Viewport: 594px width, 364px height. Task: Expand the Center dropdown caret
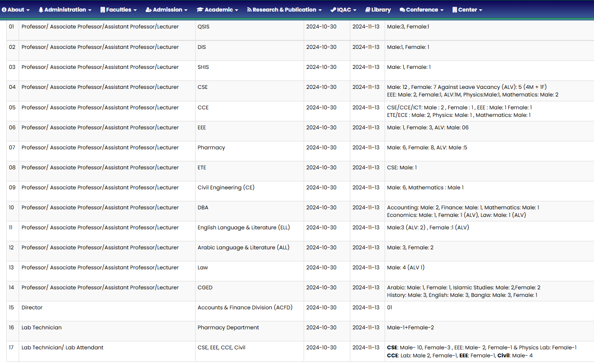(480, 10)
